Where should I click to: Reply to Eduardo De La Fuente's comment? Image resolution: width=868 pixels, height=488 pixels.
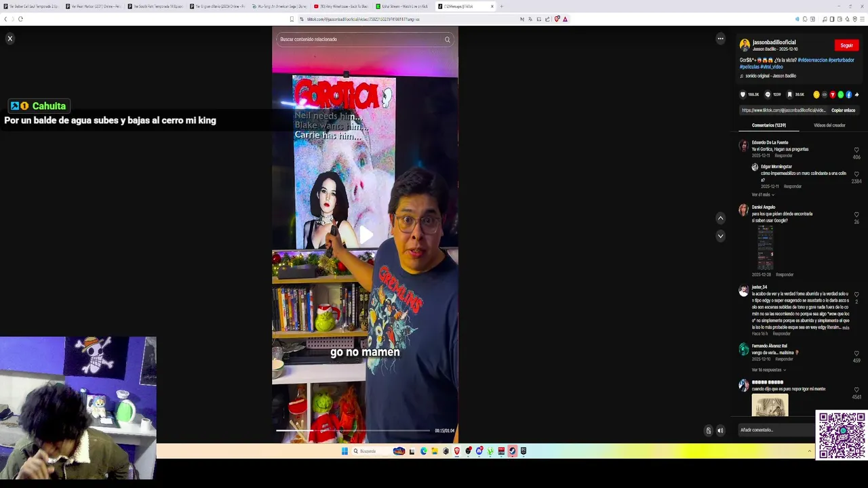click(x=783, y=156)
